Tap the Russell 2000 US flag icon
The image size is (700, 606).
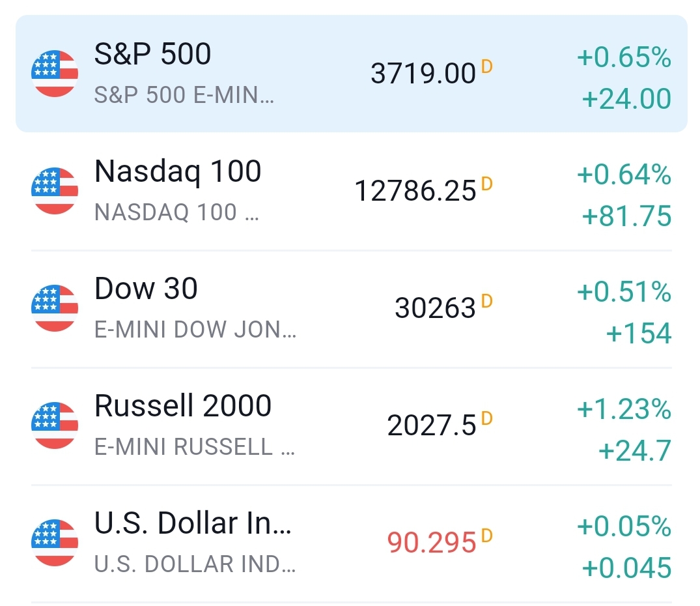[55, 426]
